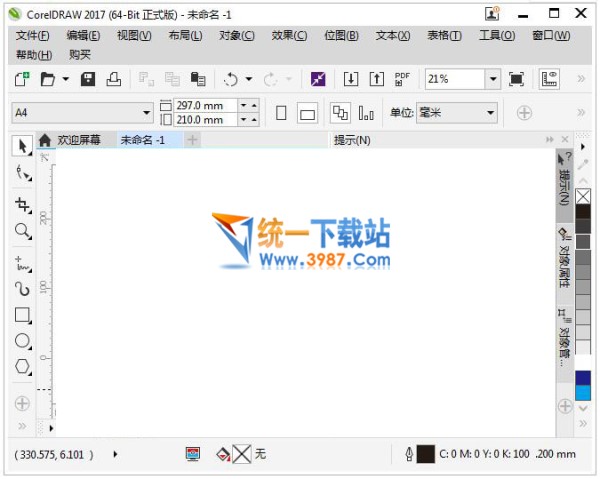Image resolution: width=600 pixels, height=479 pixels.
Task: Click the property bar quick customize plus
Action: (x=524, y=113)
